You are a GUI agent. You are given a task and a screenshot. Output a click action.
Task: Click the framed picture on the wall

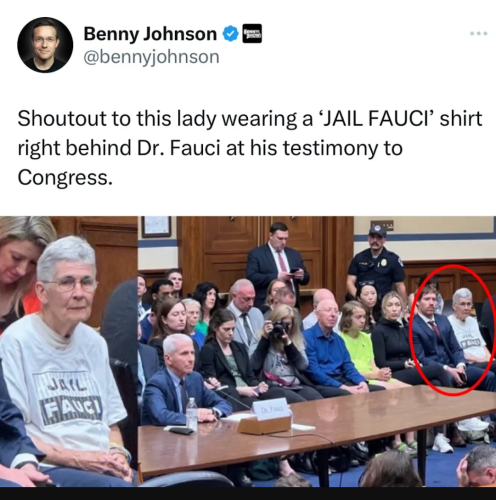point(156,226)
